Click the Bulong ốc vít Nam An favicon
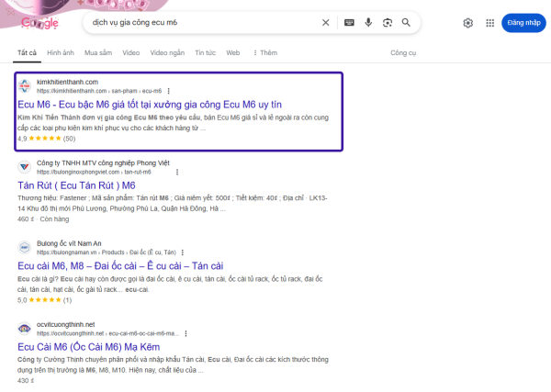This screenshot has width=551, height=392. 25,247
